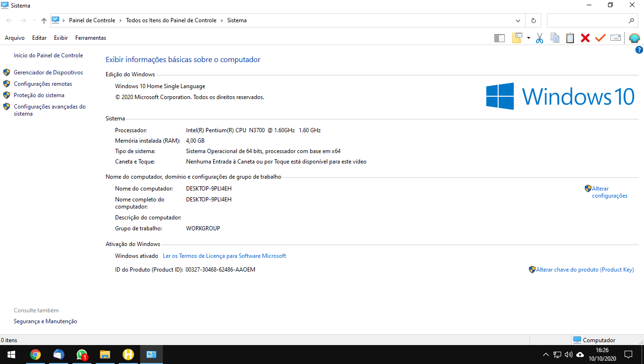Open the Editar menu

pos(39,38)
